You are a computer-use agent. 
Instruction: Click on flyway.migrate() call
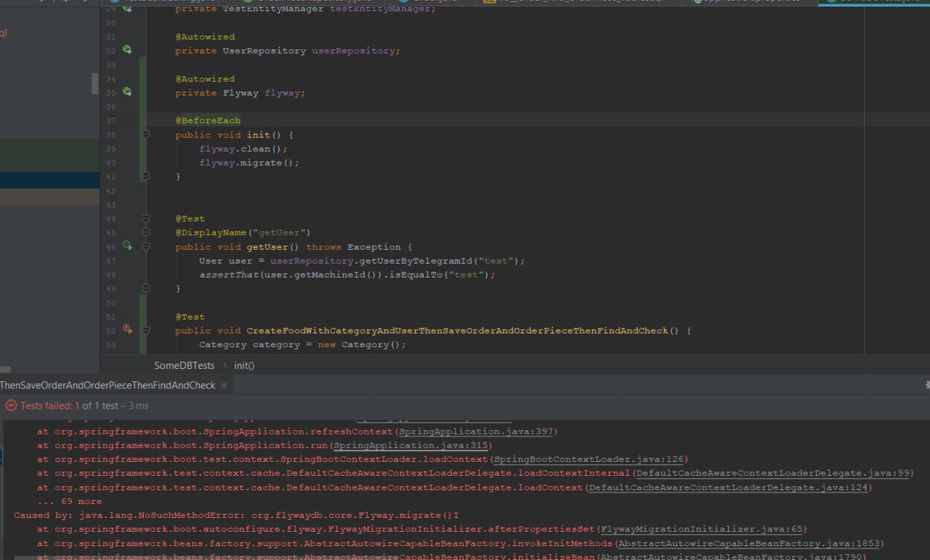249,163
